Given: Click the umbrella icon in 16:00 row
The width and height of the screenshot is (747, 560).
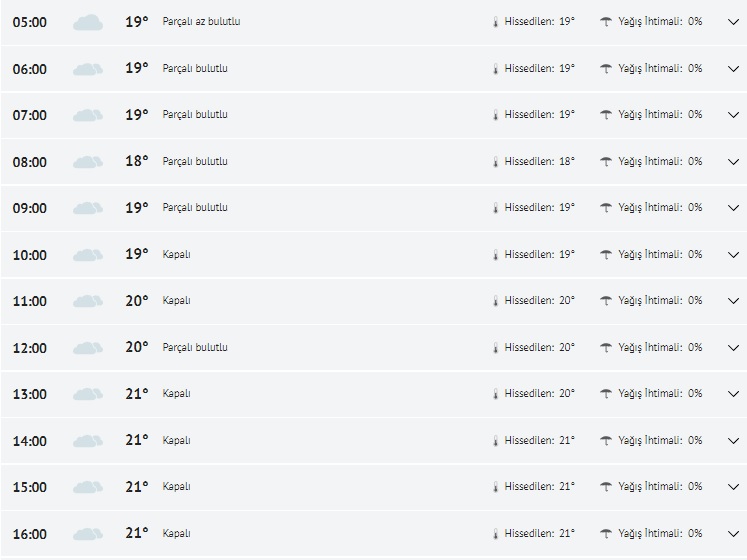Looking at the screenshot, I should click(606, 534).
